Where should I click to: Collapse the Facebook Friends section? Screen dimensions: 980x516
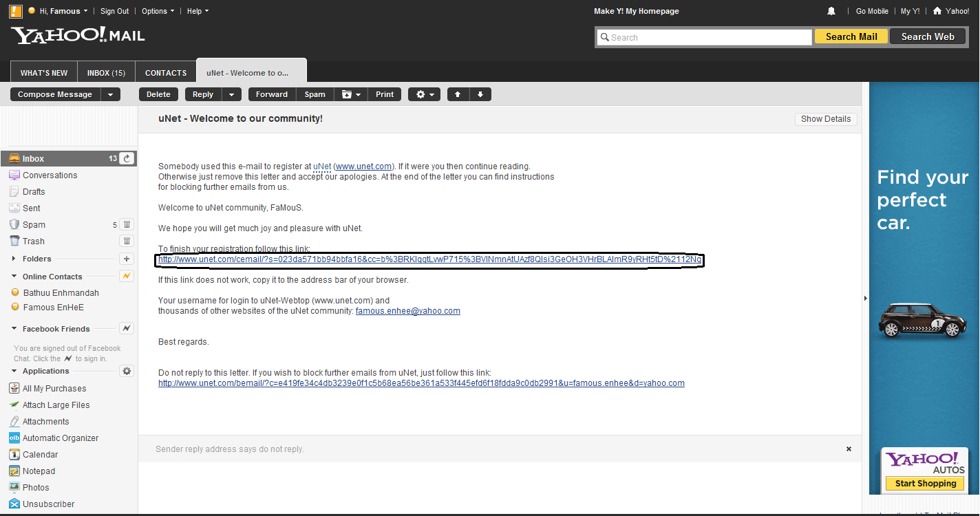(14, 329)
